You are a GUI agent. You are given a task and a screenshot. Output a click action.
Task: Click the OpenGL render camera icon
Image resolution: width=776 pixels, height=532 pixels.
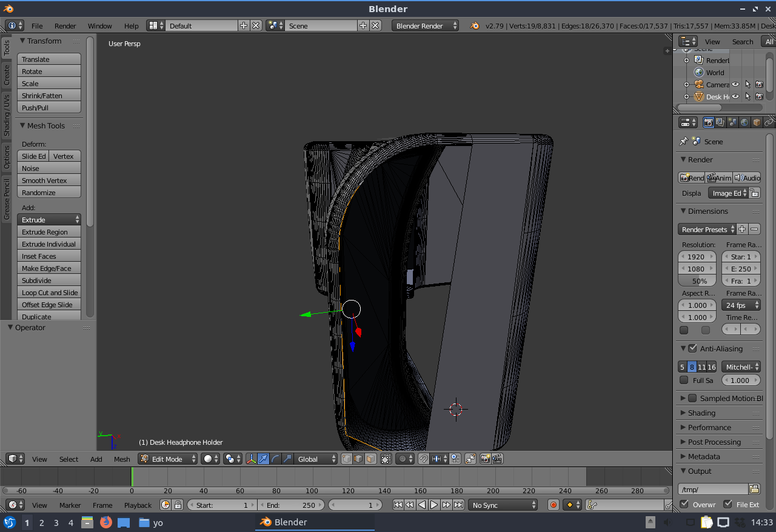(485, 459)
